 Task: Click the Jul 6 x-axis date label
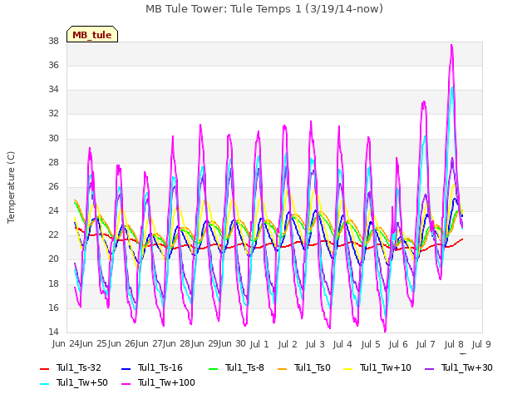tap(398, 344)
